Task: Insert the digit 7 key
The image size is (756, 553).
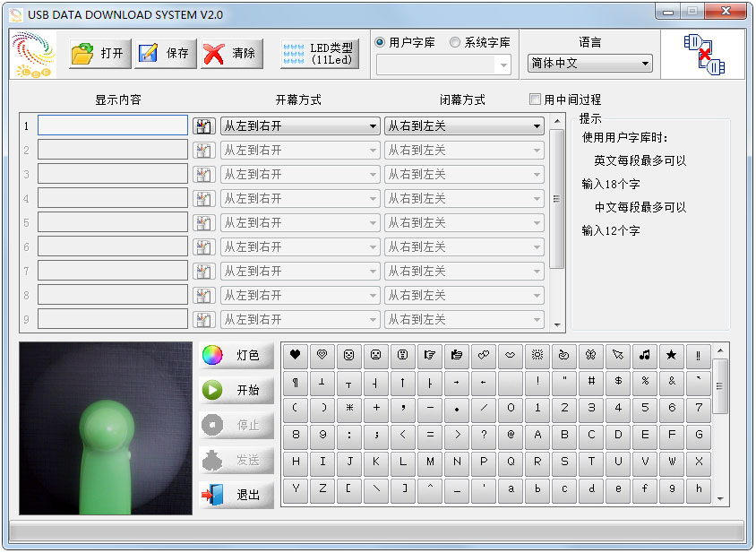Action: tap(699, 410)
